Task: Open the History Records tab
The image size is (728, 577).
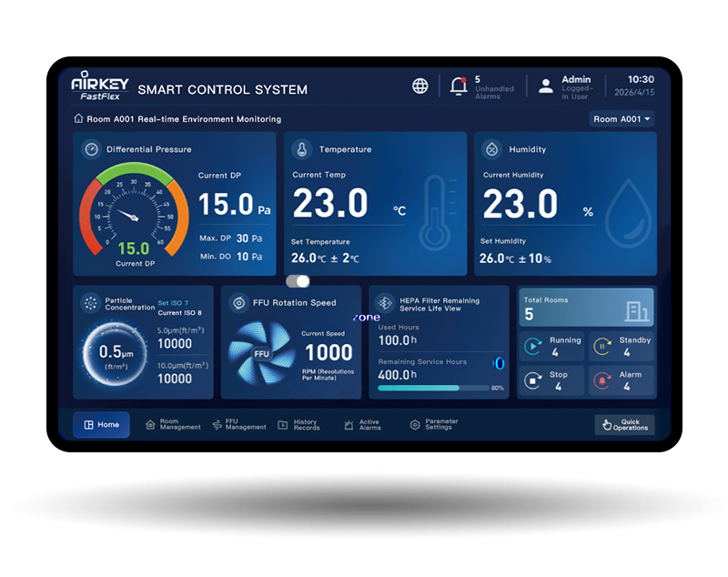Action: pyautogui.click(x=299, y=425)
